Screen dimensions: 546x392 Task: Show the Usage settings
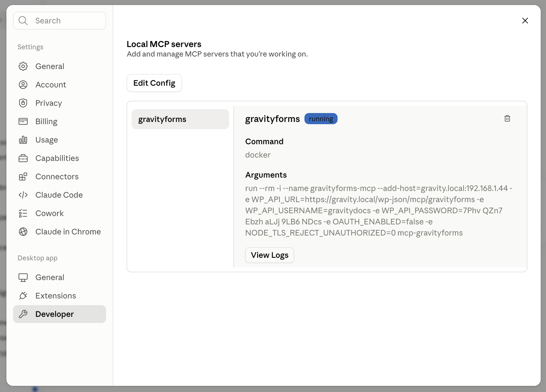coord(60,140)
